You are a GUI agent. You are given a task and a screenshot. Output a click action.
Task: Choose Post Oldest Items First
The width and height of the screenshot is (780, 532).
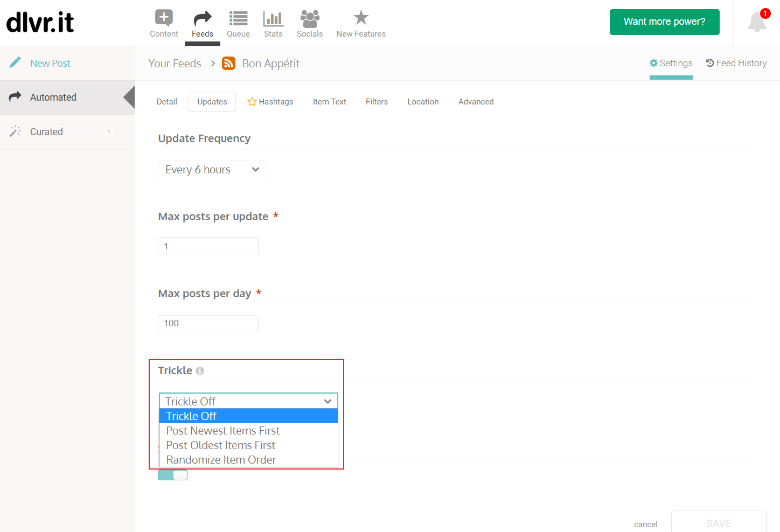248,445
